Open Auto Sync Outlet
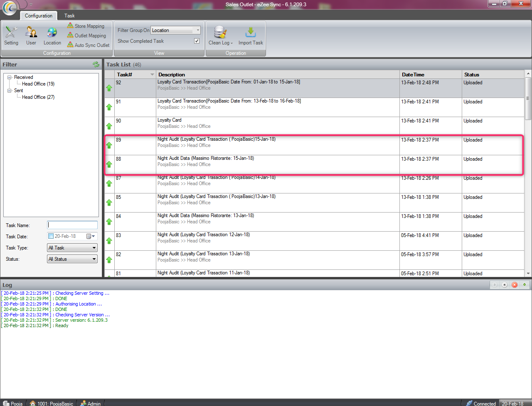The width and height of the screenshot is (532, 406). coord(88,45)
